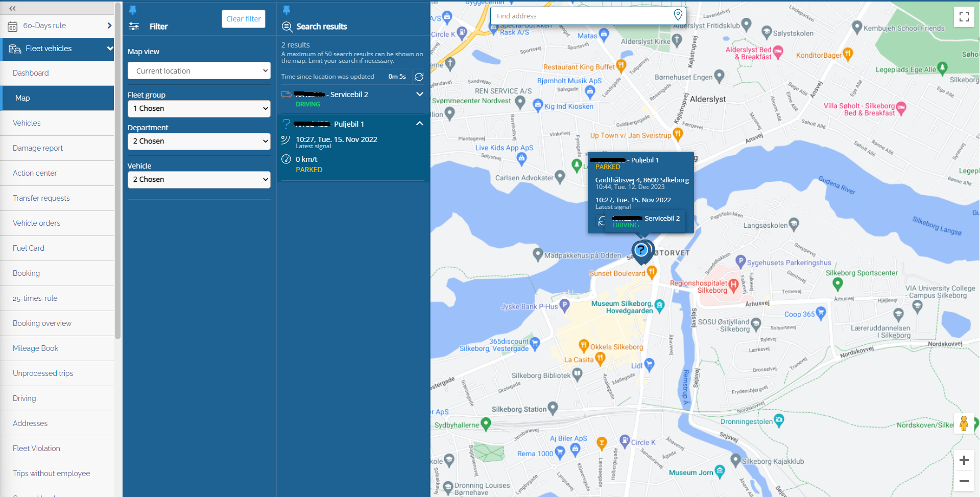
Task: Click the Regionshospitalet Silkeborg map pin
Action: click(x=733, y=285)
